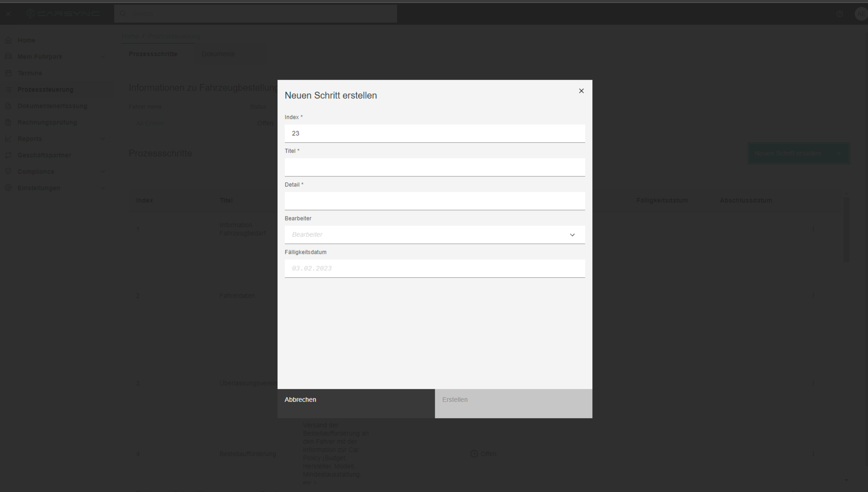The width and height of the screenshot is (868, 492).
Task: Click the Prozesssteuerung breadcrumb link
Action: [x=174, y=36]
